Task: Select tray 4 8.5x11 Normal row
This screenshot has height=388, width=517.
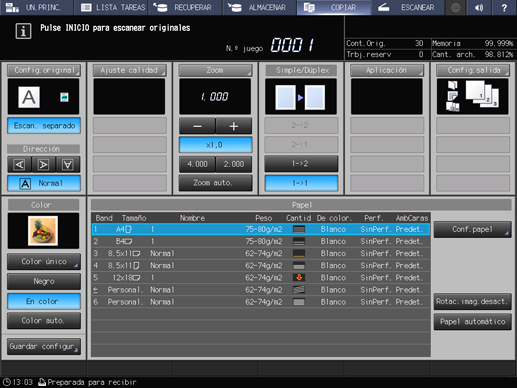Action: (261, 266)
